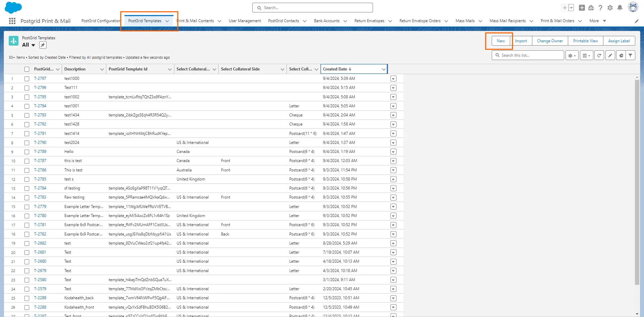Open the Global Actions plus icon
The width and height of the screenshot is (644, 317).
tap(582, 8)
